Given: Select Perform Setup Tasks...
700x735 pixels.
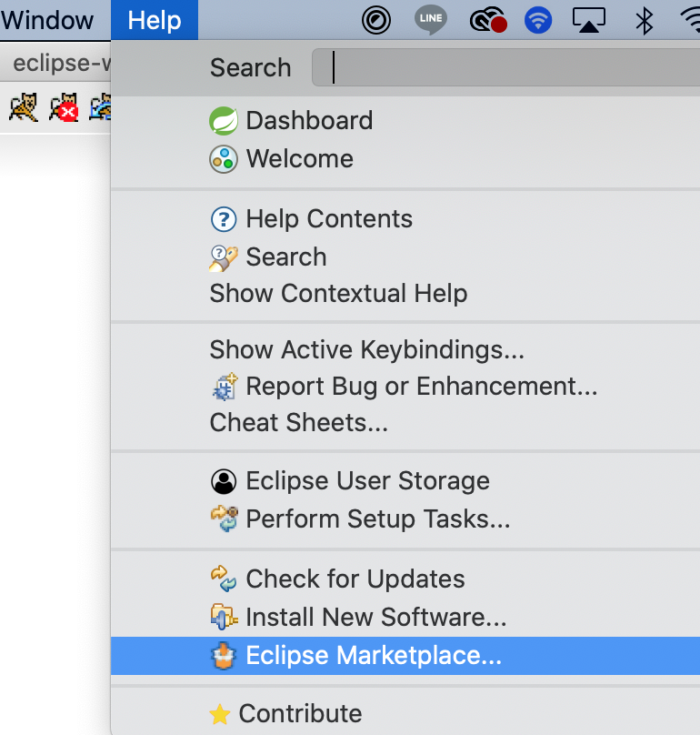Looking at the screenshot, I should point(405,519).
